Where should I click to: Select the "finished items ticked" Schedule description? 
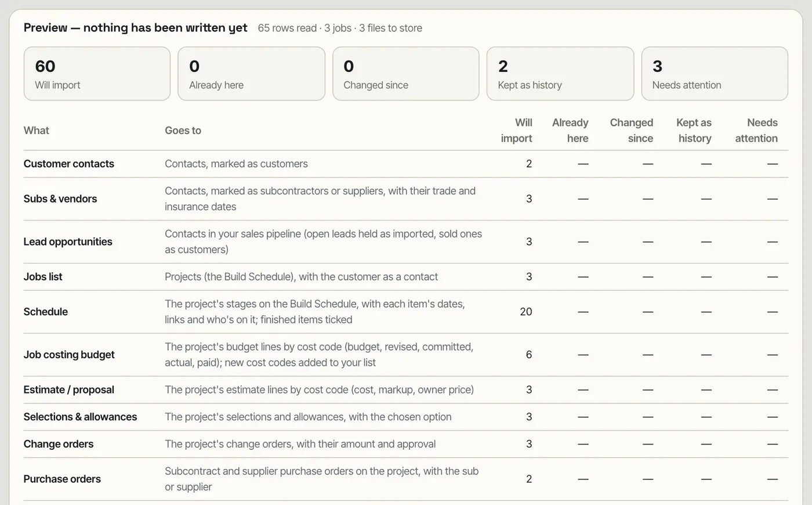(x=315, y=312)
